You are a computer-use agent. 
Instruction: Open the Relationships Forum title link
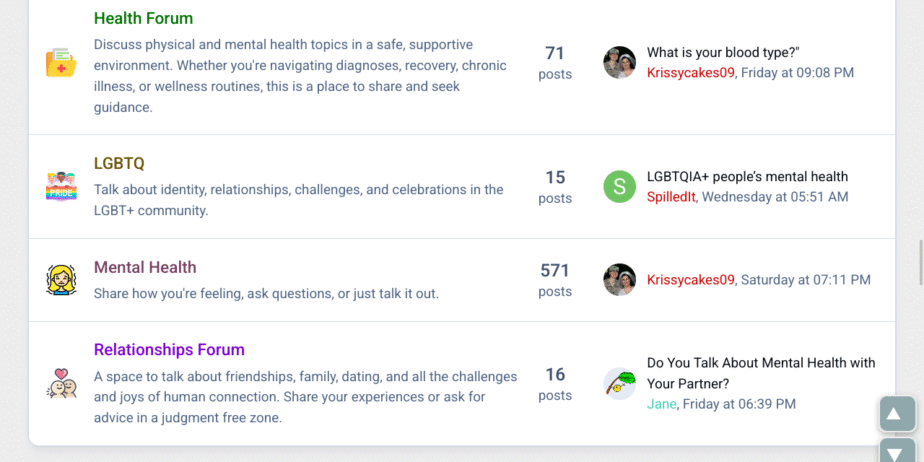(169, 349)
